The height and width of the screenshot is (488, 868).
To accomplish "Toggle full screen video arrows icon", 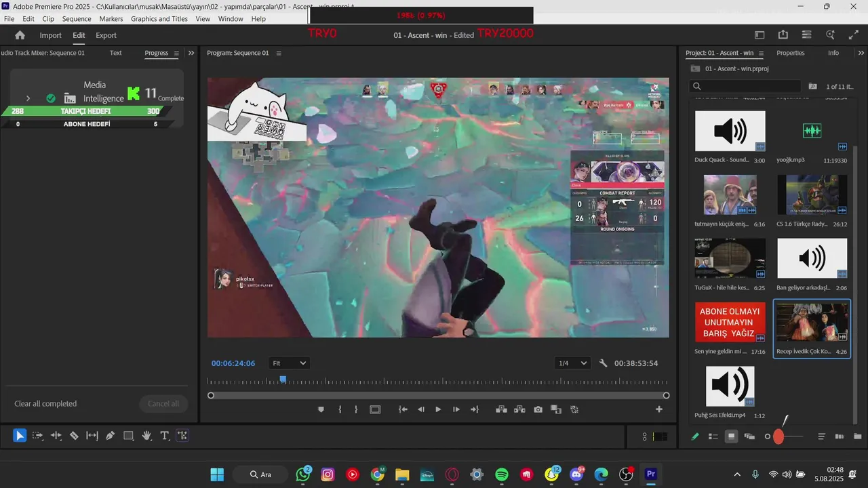I will [854, 35].
